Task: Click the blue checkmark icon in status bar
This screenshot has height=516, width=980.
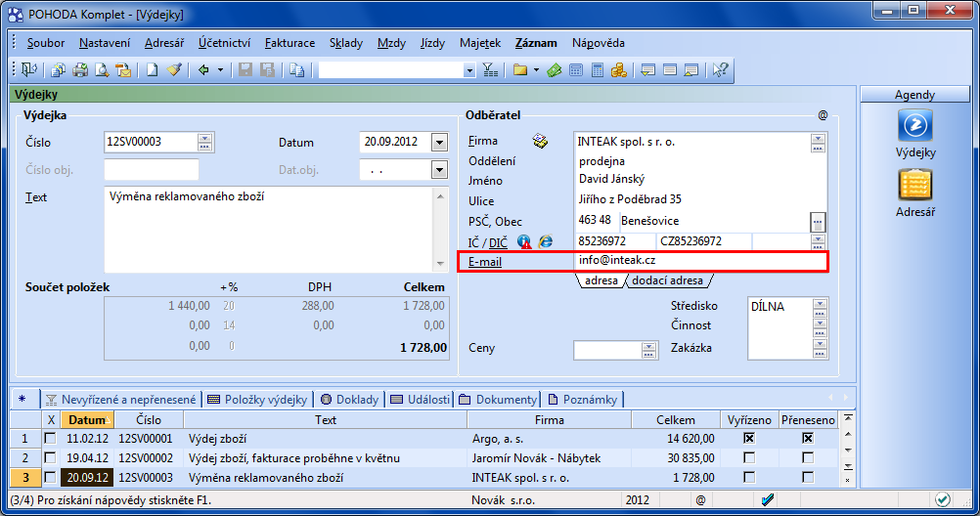Action: coord(768,499)
